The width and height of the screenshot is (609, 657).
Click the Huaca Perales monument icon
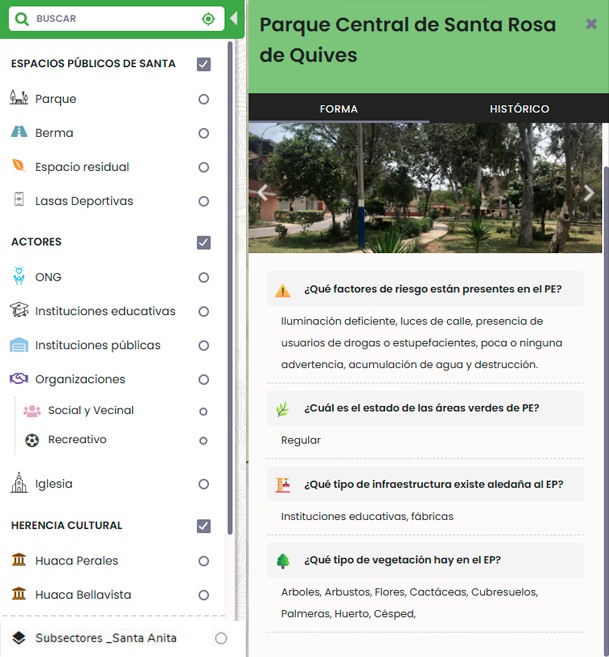[x=19, y=561]
